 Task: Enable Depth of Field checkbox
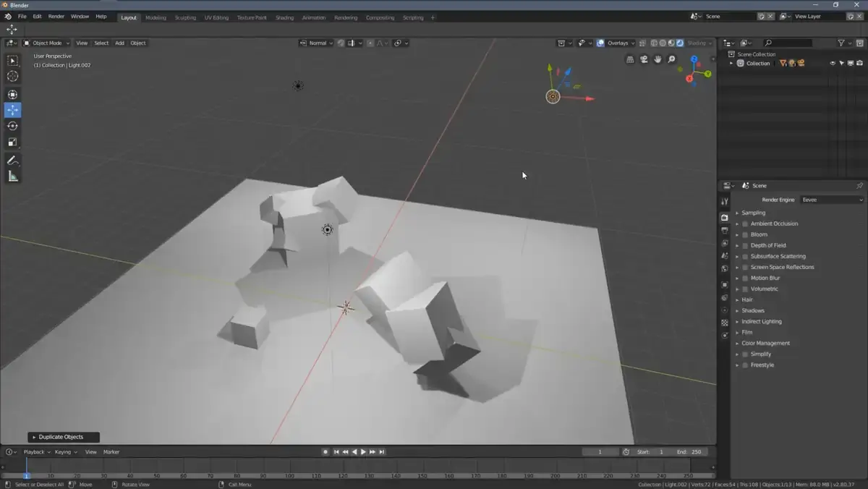click(x=745, y=245)
